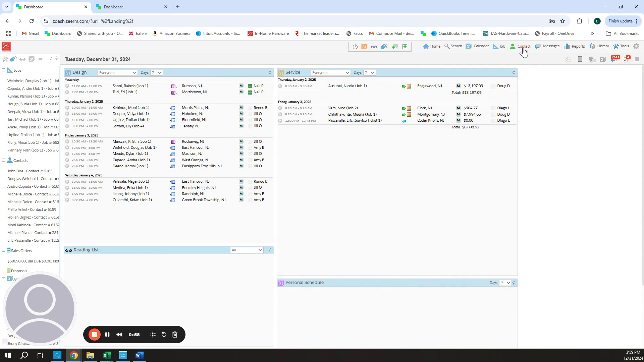The image size is (644, 362).
Task: Toggle status circle for Ausubel, Nicole service
Action: pos(280,86)
